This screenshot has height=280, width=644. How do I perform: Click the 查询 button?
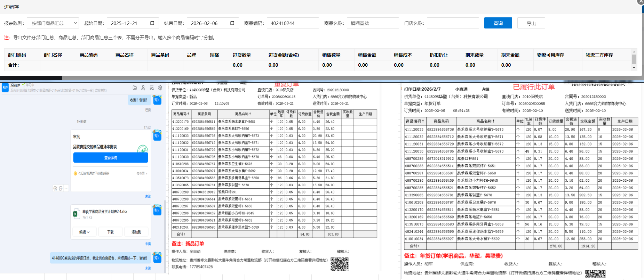tap(498, 23)
